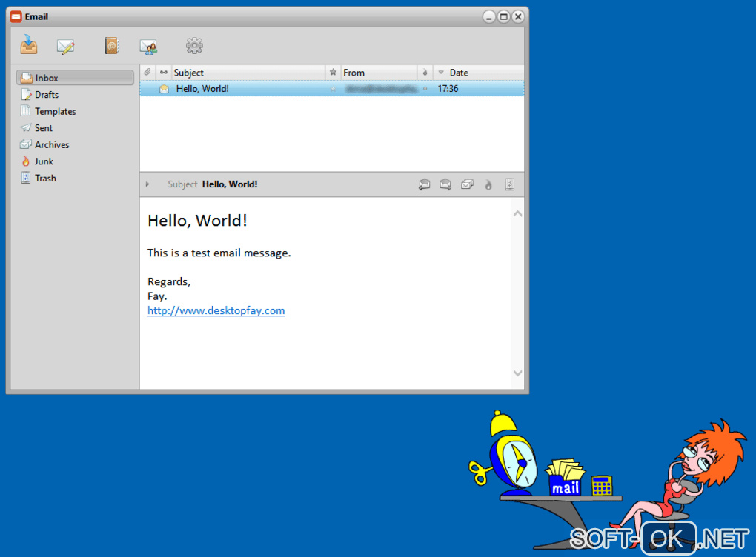Open the Archives folder

coord(52,144)
